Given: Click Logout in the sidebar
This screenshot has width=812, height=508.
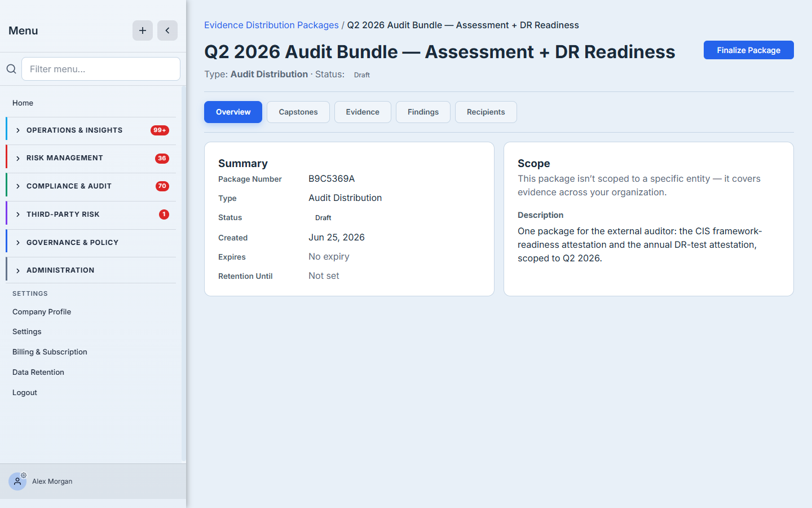Looking at the screenshot, I should pyautogui.click(x=25, y=392).
